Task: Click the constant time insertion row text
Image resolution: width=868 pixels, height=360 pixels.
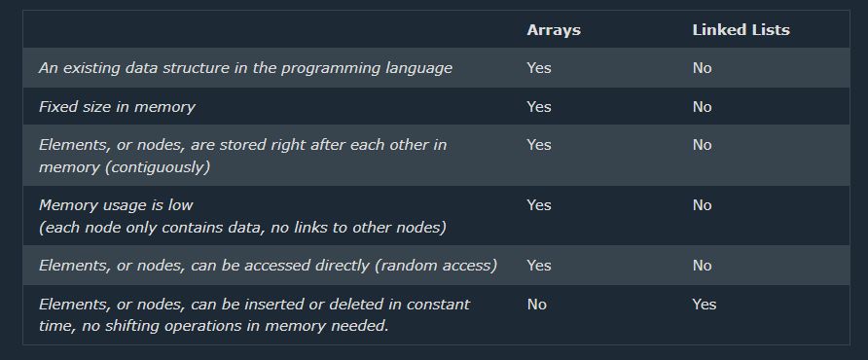Action: pyautogui.click(x=254, y=314)
